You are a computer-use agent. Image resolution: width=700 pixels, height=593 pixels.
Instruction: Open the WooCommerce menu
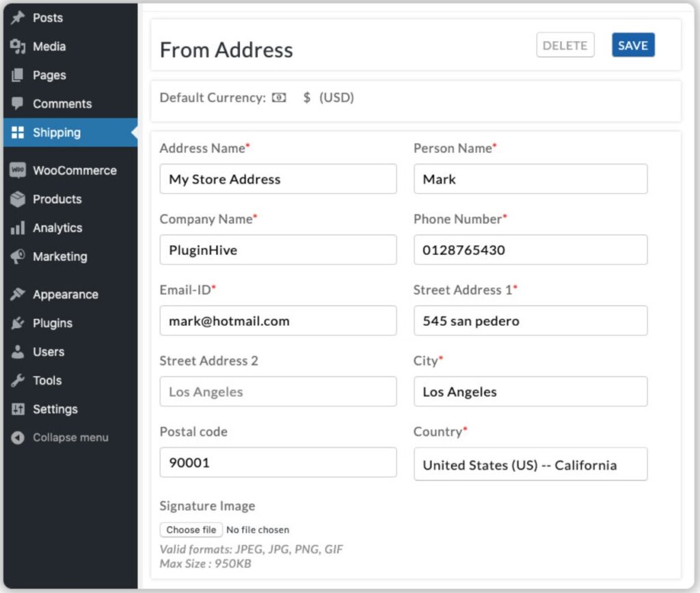pos(70,170)
